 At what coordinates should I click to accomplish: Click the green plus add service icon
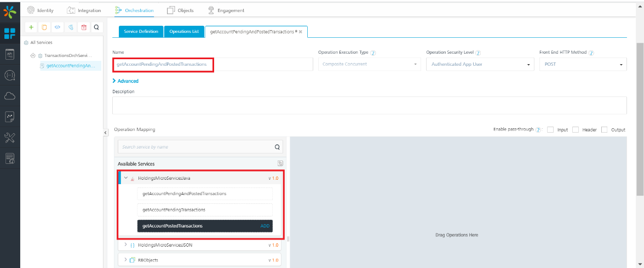click(31, 27)
